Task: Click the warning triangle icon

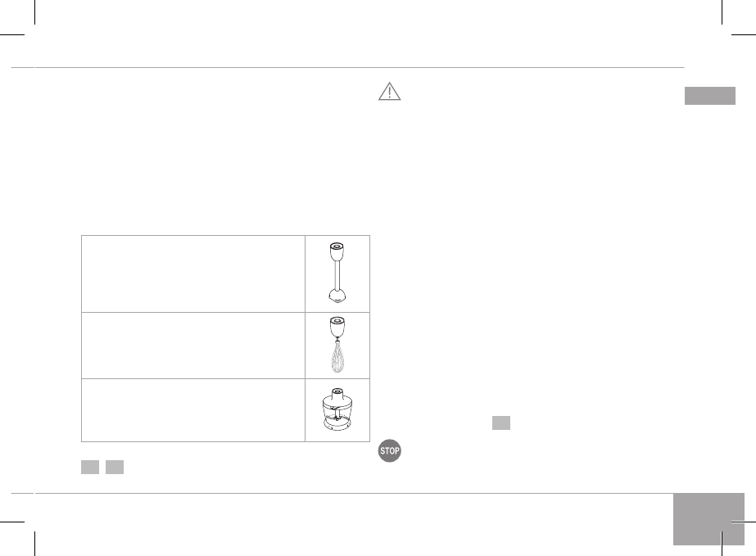Action: point(388,92)
